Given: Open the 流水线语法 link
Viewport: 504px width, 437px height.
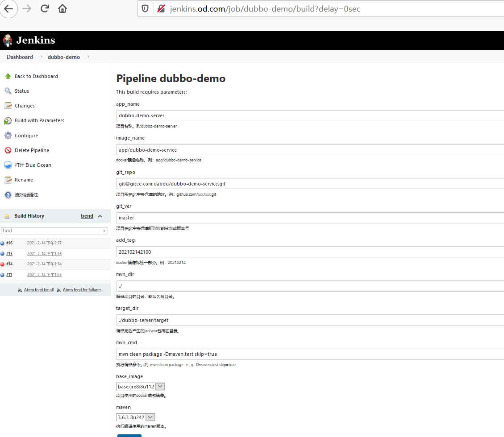Looking at the screenshot, I should coord(27,195).
